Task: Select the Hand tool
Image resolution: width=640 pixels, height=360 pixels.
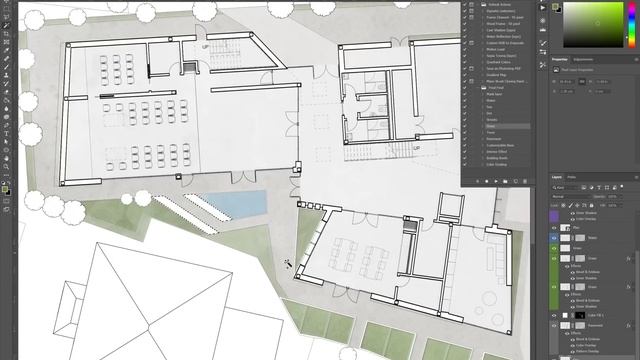Action: click(x=6, y=158)
